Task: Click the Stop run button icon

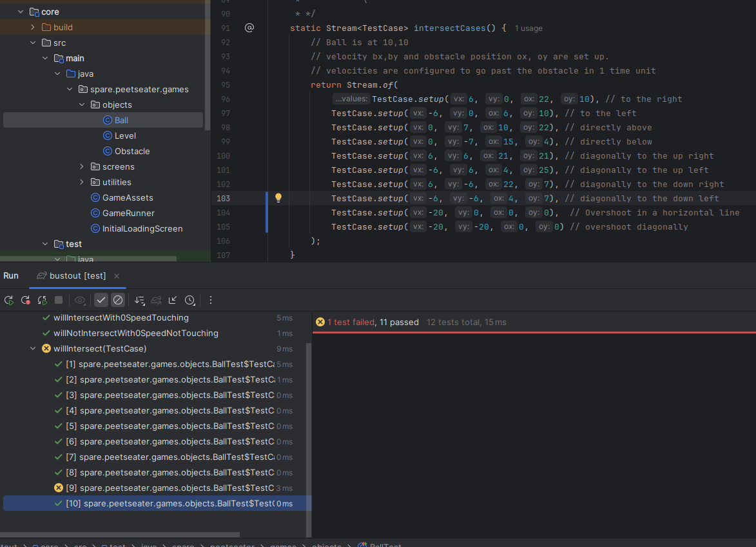Action: [59, 300]
